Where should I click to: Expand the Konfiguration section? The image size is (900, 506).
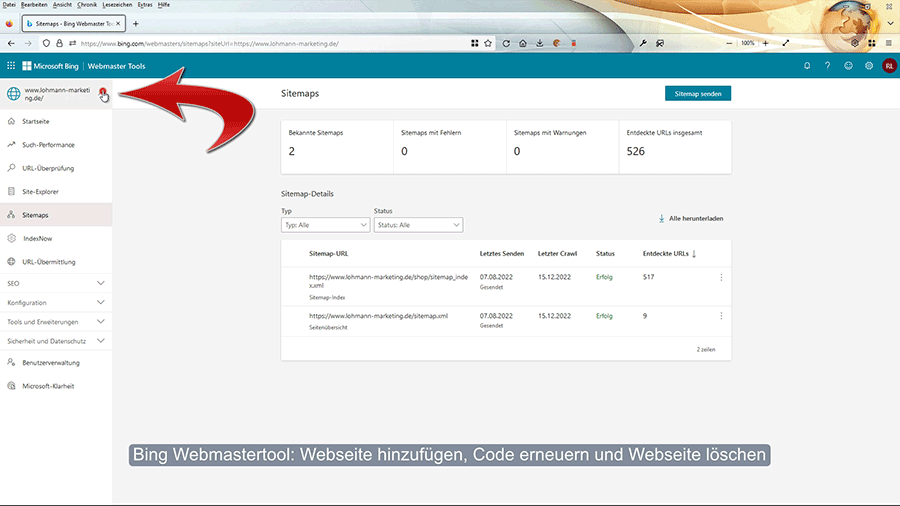click(x=56, y=302)
